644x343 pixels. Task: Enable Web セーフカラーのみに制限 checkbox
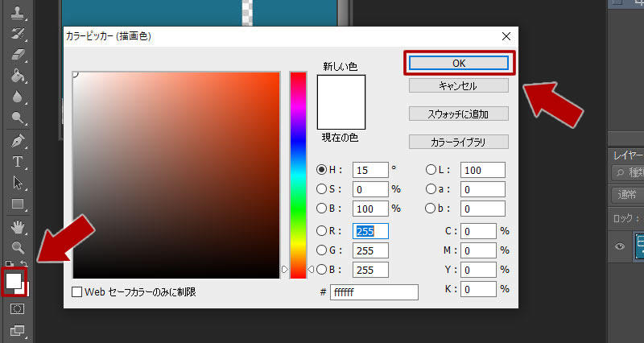point(76,292)
